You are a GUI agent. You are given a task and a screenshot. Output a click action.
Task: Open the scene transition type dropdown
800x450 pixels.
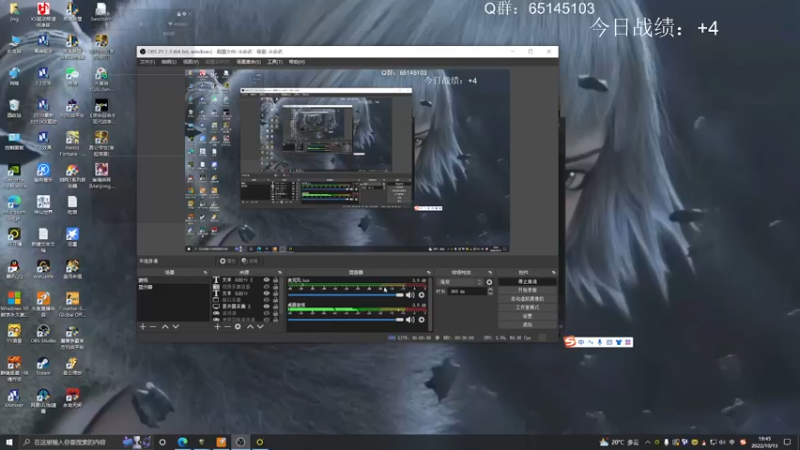click(x=460, y=282)
